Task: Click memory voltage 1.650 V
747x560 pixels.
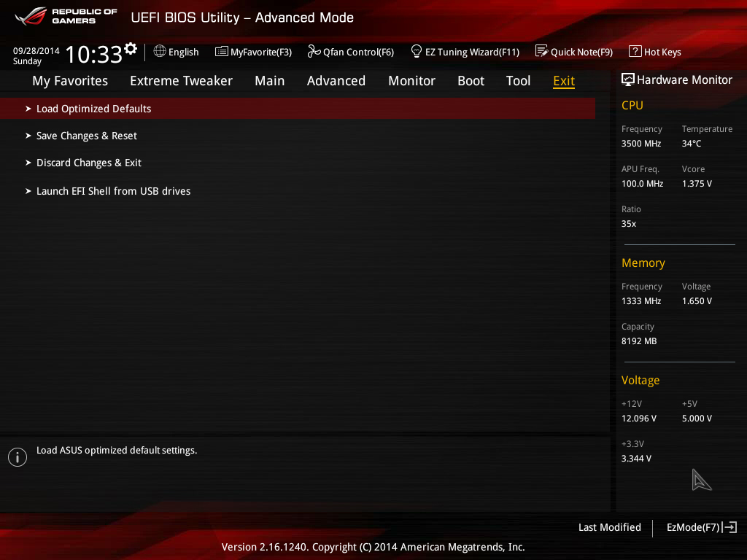Action: (x=697, y=301)
